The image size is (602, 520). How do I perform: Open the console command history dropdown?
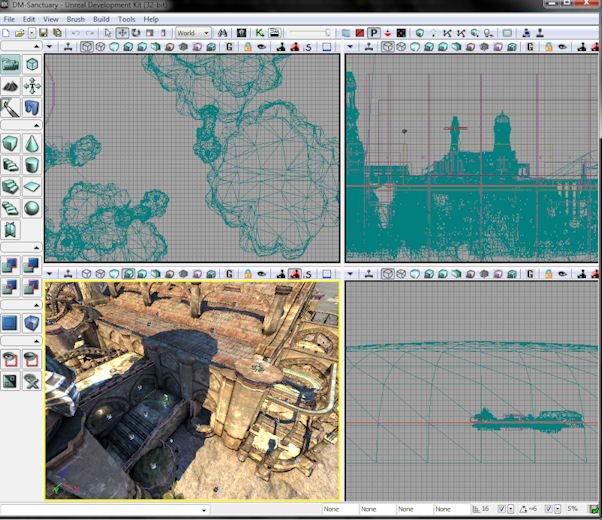pos(204,510)
